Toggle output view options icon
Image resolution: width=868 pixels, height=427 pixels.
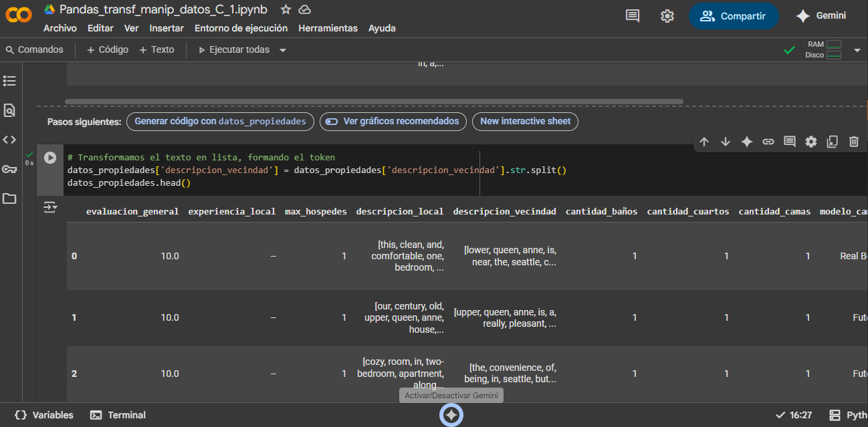pyautogui.click(x=51, y=207)
